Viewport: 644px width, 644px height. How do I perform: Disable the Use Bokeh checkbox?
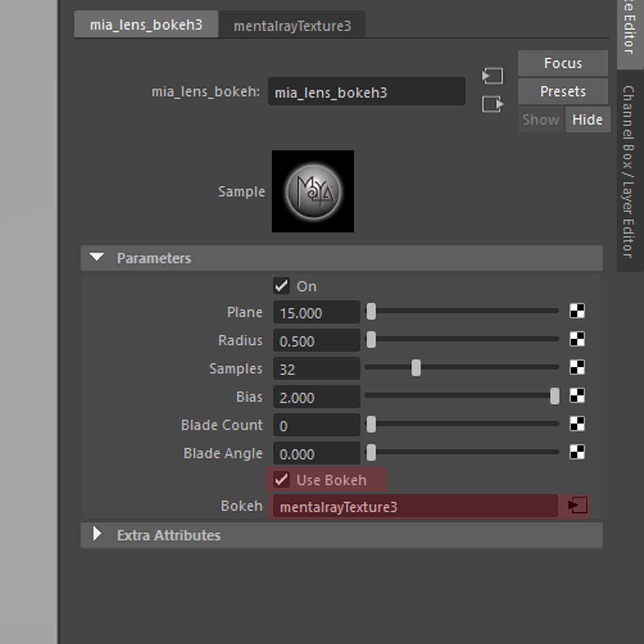(281, 480)
